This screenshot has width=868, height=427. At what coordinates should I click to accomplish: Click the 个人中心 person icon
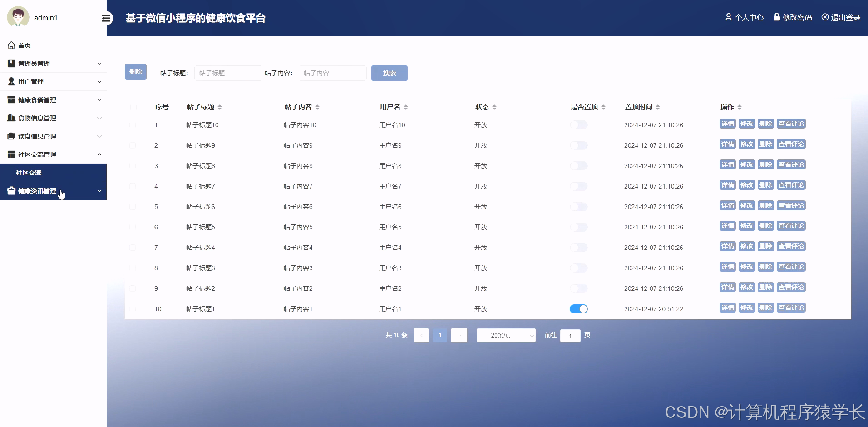pos(729,17)
